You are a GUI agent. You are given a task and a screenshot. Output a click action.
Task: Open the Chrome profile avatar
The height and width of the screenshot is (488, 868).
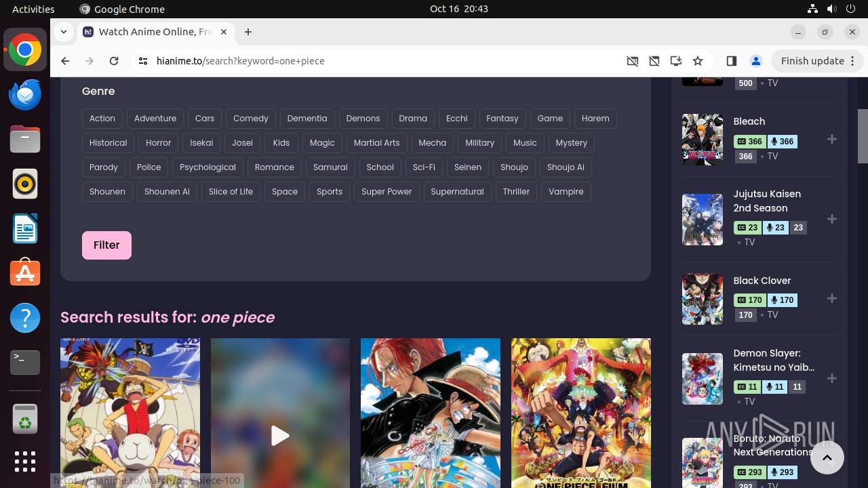(756, 61)
